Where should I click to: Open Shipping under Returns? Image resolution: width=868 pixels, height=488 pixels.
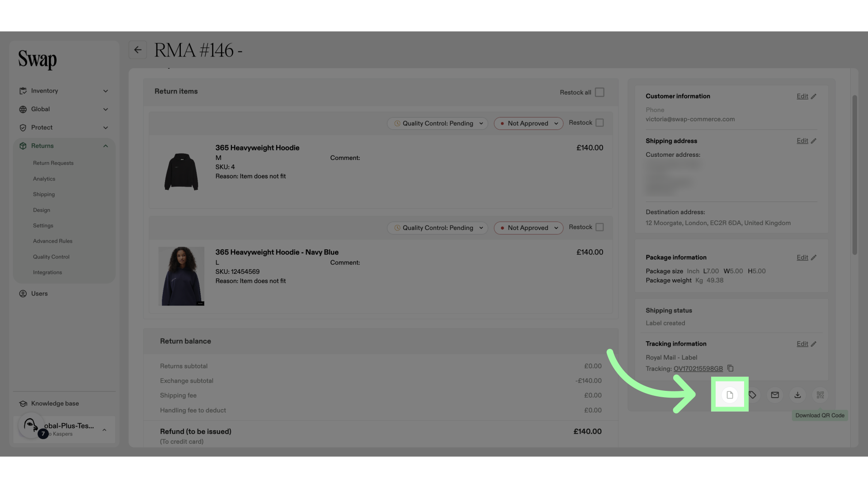tap(44, 194)
